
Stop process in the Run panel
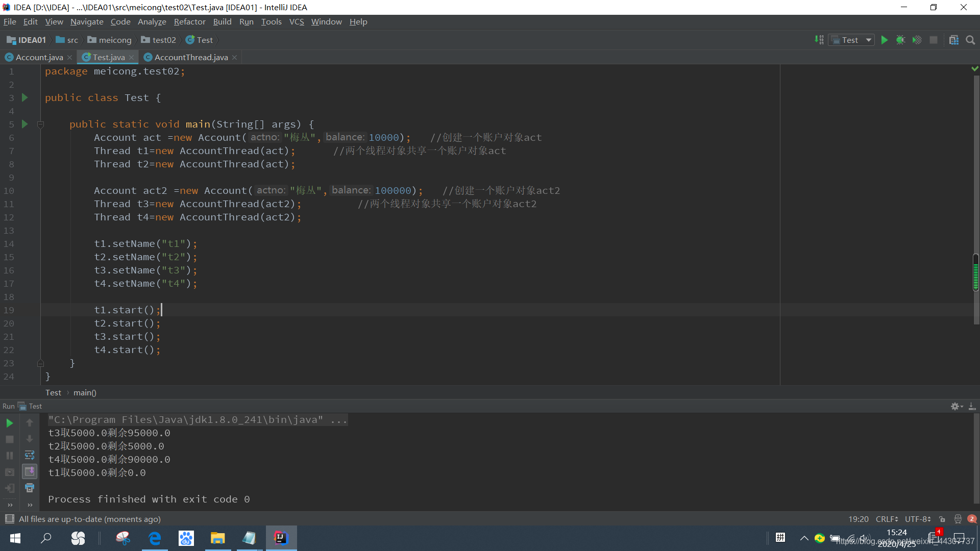pyautogui.click(x=10, y=439)
